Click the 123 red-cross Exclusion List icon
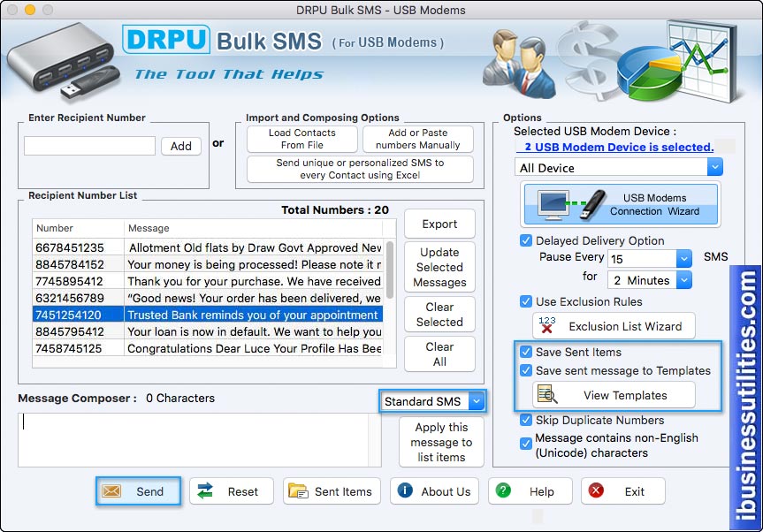Screen dimensions: 763x532 547,325
